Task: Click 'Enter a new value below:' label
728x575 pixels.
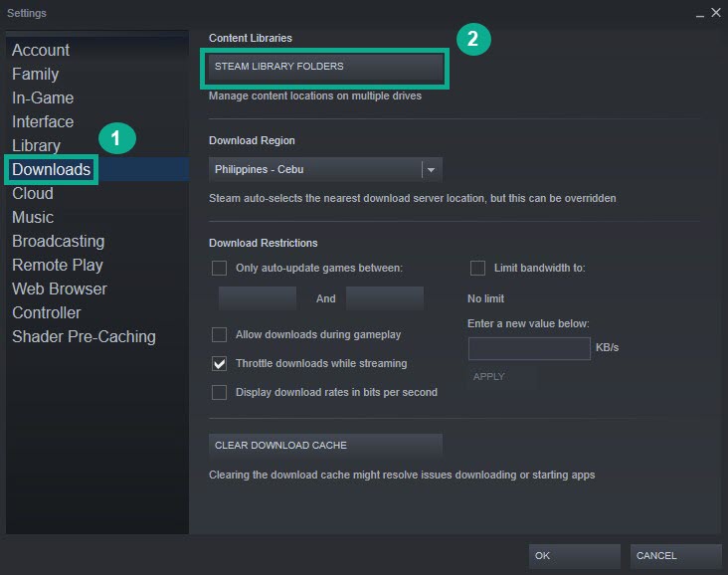Action: (x=528, y=323)
